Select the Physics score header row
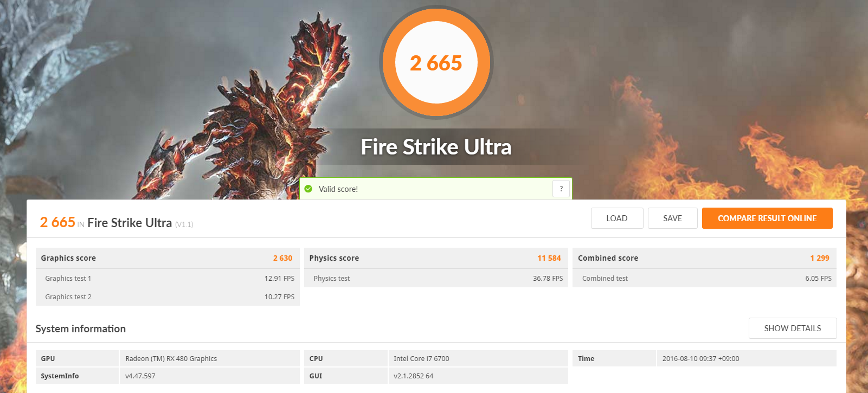The width and height of the screenshot is (868, 393). coord(436,258)
